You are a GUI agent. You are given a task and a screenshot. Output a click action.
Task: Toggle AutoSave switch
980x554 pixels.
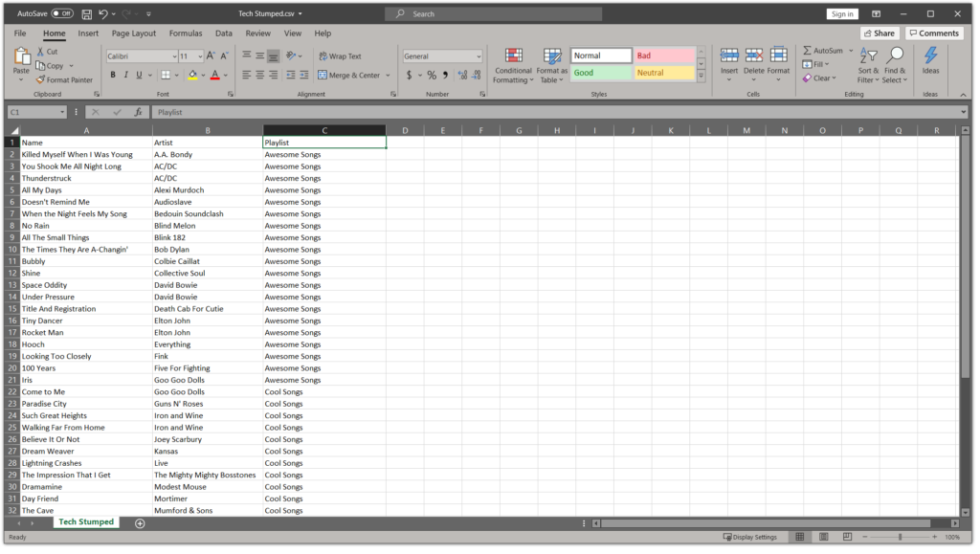(62, 13)
